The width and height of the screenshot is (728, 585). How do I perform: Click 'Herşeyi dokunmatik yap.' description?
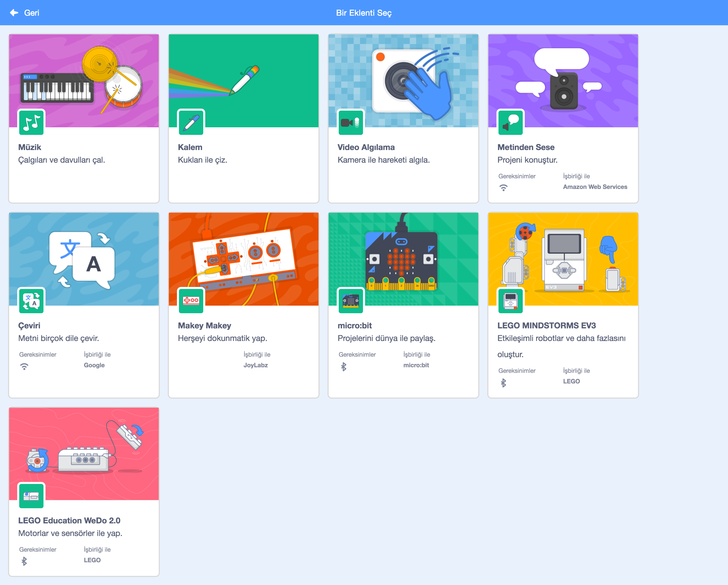click(x=222, y=338)
